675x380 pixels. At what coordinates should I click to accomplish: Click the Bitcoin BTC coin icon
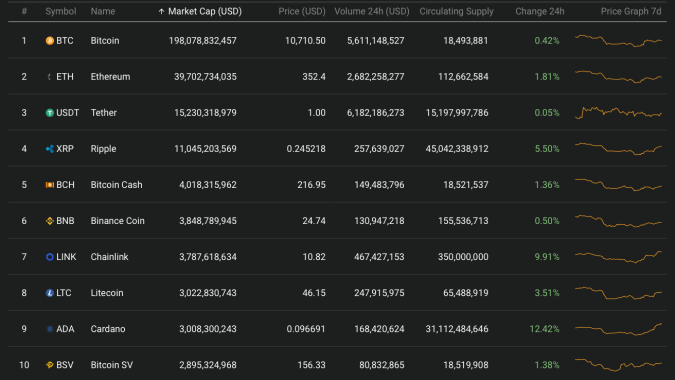pyautogui.click(x=50, y=41)
